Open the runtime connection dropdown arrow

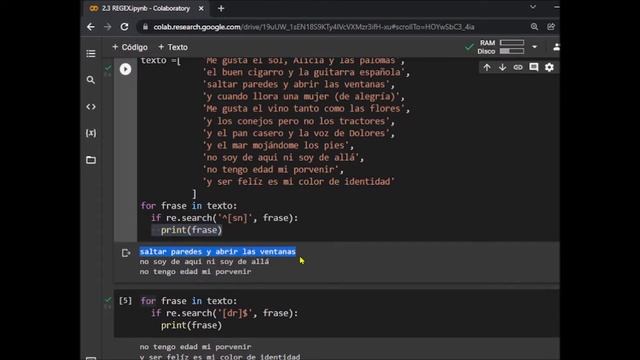534,47
